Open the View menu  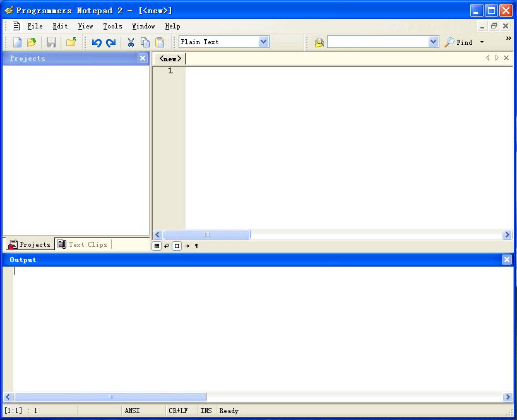85,26
